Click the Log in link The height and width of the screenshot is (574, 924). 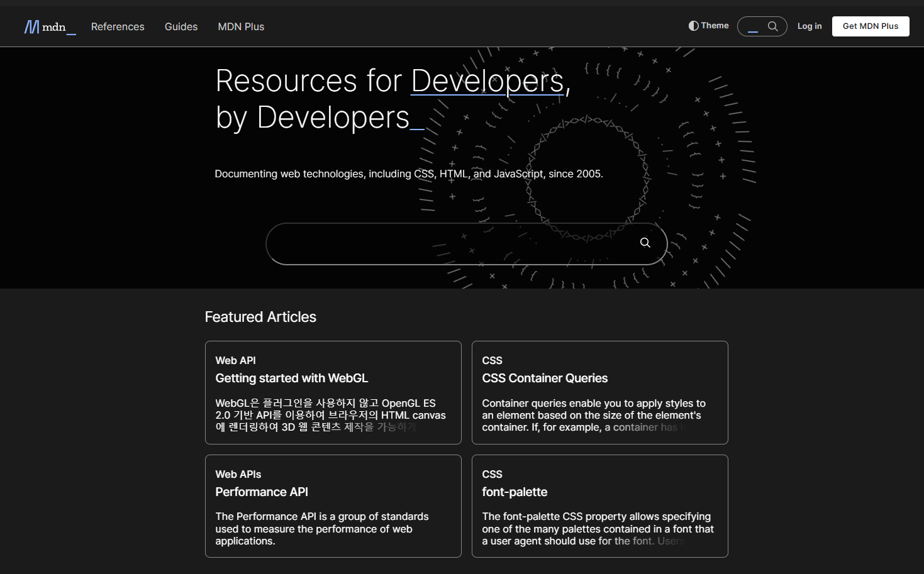pos(810,26)
